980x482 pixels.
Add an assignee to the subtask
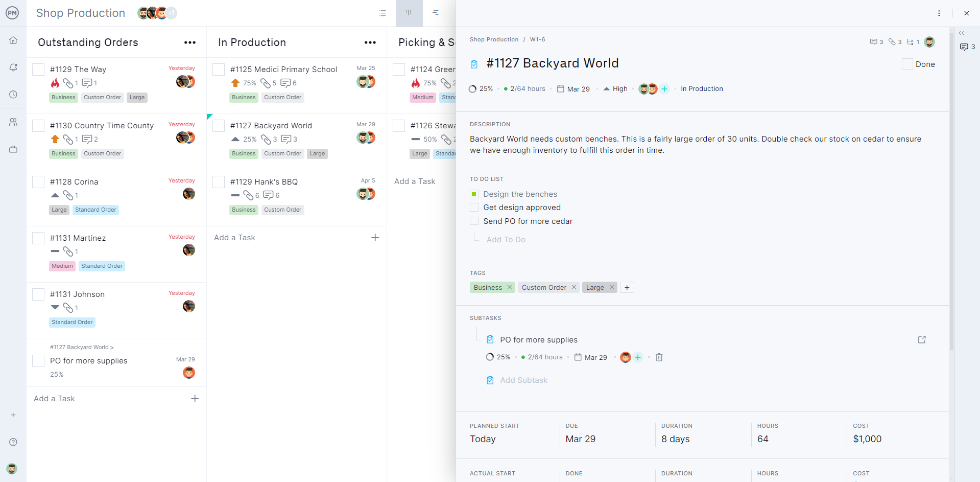(638, 357)
